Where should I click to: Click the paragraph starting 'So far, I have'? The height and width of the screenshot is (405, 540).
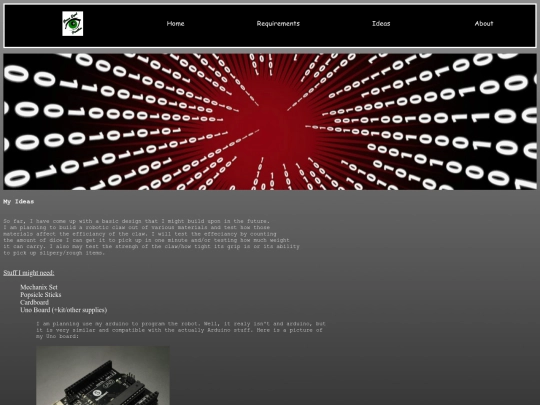(152, 237)
